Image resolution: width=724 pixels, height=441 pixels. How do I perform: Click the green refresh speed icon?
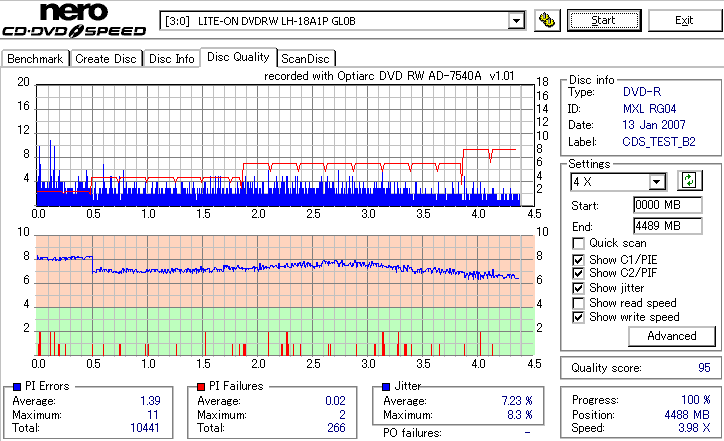689,181
